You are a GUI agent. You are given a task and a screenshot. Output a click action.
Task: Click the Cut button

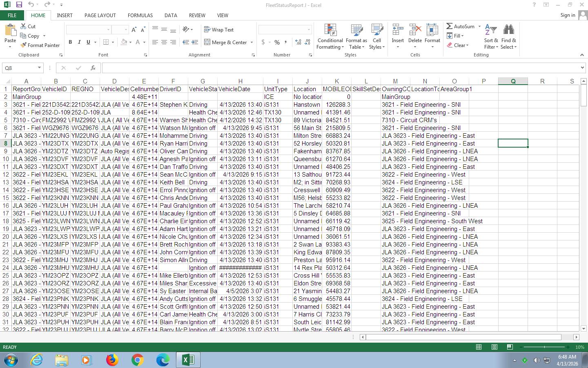click(28, 26)
